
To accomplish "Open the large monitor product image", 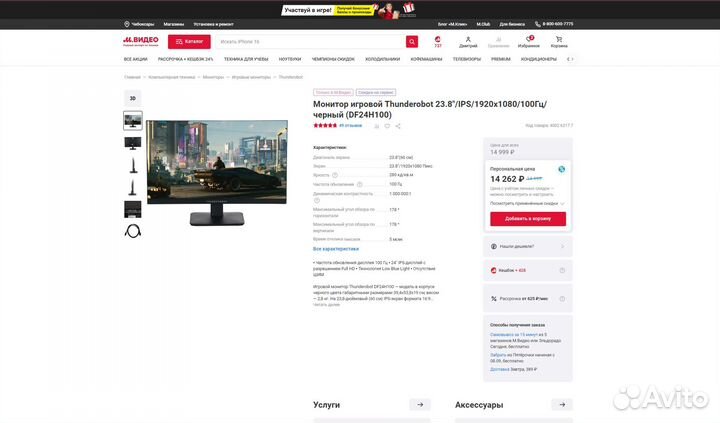I will point(217,172).
